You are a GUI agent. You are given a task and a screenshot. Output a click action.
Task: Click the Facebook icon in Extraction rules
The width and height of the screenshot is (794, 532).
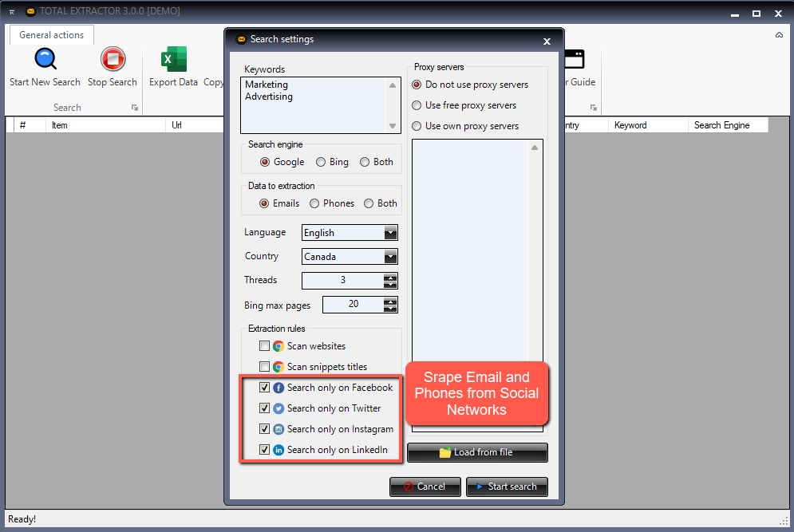(x=278, y=388)
